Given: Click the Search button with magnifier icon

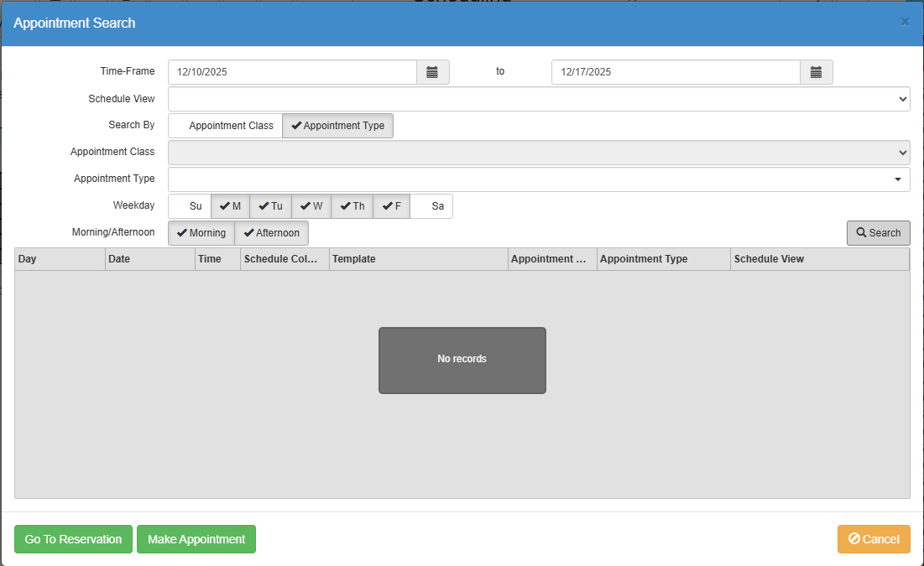Looking at the screenshot, I should [878, 232].
